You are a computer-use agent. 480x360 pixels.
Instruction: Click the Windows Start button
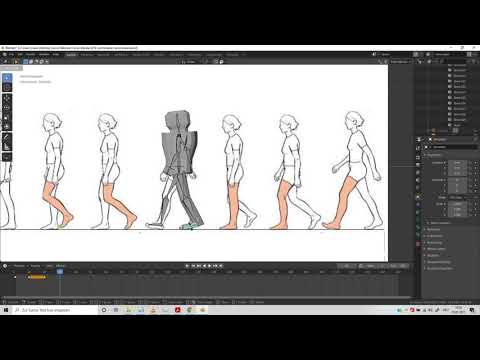[x=6, y=310]
